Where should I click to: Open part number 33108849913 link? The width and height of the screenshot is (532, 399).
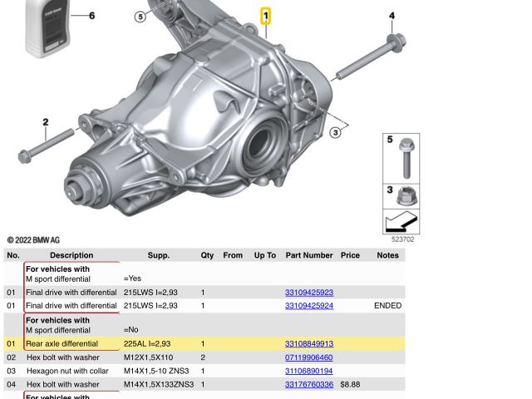point(308,343)
